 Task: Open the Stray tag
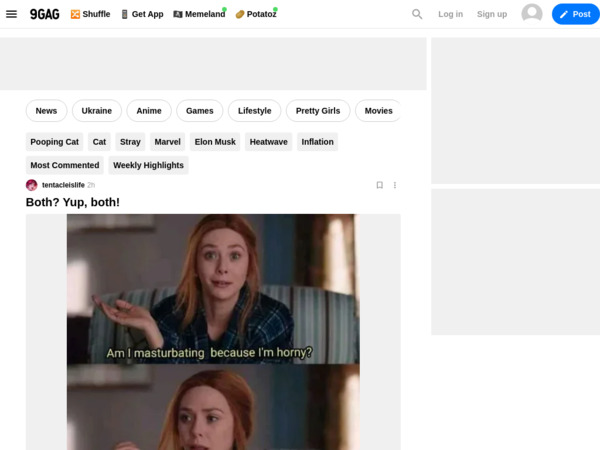(x=130, y=142)
